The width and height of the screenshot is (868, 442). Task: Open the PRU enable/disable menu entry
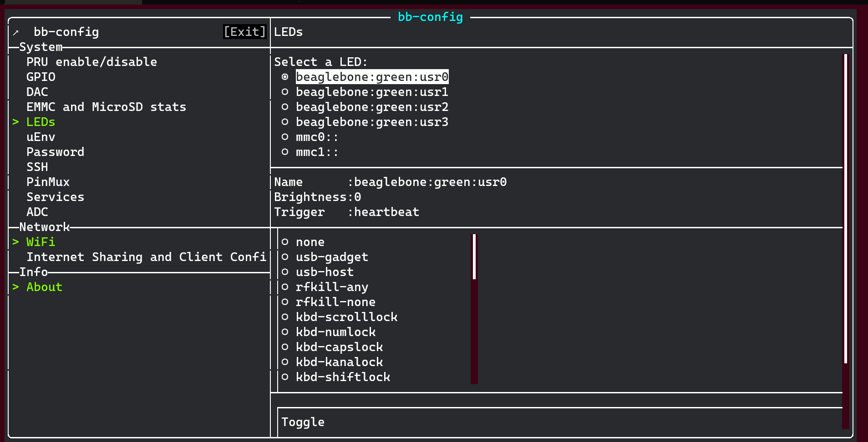point(91,62)
